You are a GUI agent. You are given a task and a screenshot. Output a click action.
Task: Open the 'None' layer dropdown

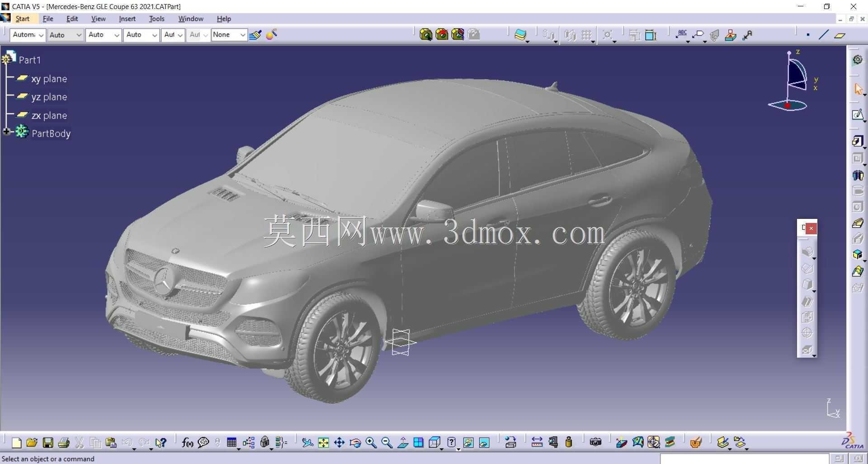coord(229,35)
